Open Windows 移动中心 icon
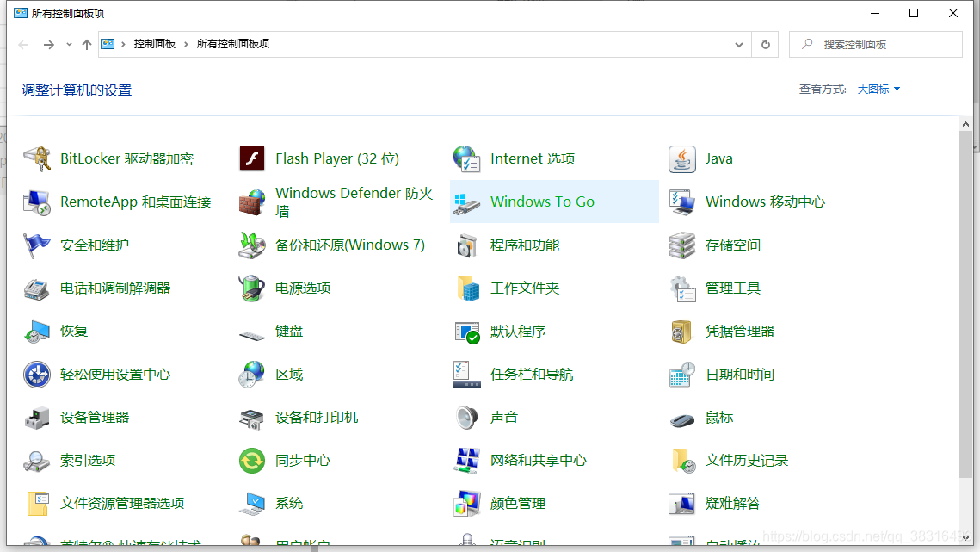Image resolution: width=980 pixels, height=552 pixels. (682, 202)
